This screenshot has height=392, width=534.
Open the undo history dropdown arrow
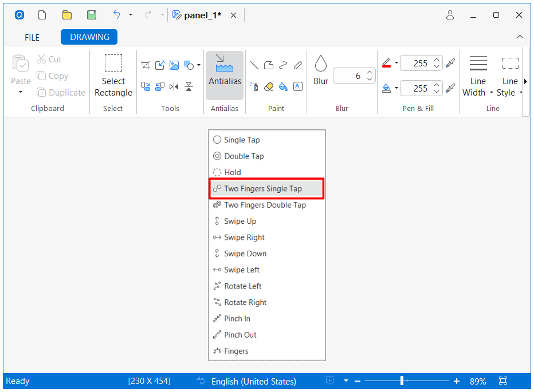click(x=131, y=15)
